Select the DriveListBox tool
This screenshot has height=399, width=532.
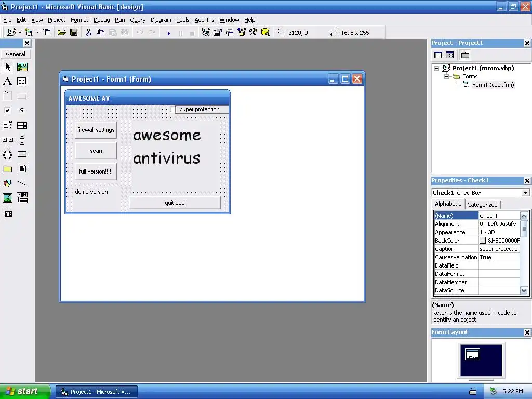[22, 154]
